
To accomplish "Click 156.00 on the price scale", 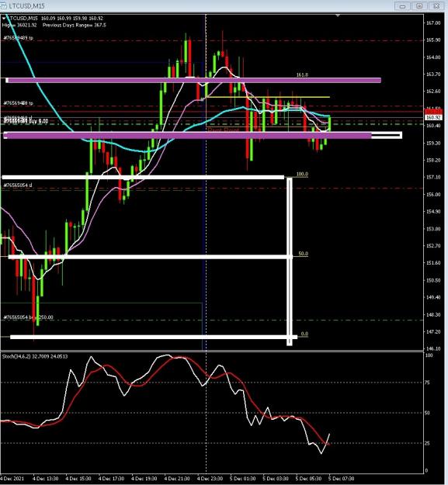I will [433, 195].
